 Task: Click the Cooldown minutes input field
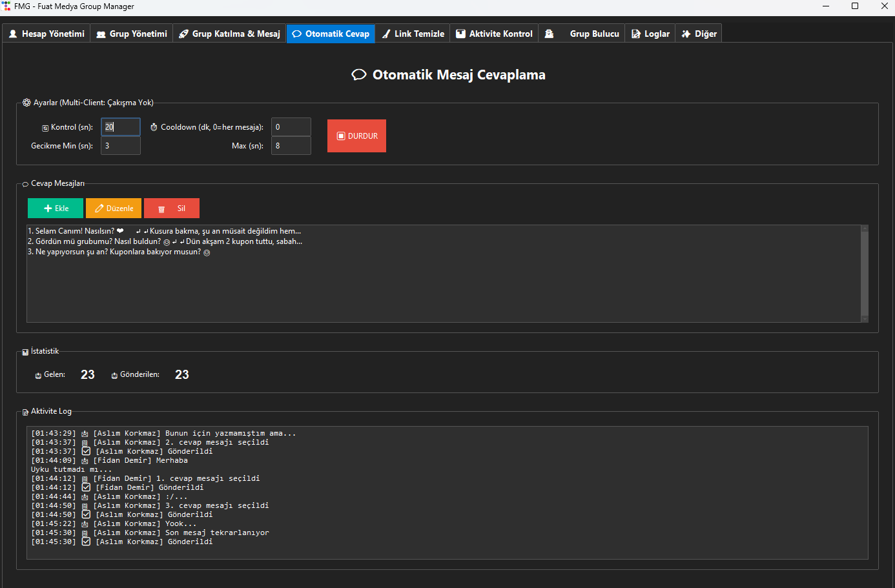(291, 127)
